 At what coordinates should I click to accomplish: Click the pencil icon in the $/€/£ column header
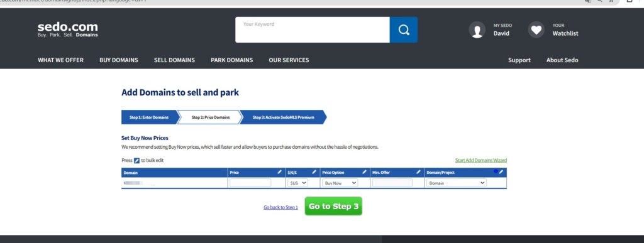[314, 172]
